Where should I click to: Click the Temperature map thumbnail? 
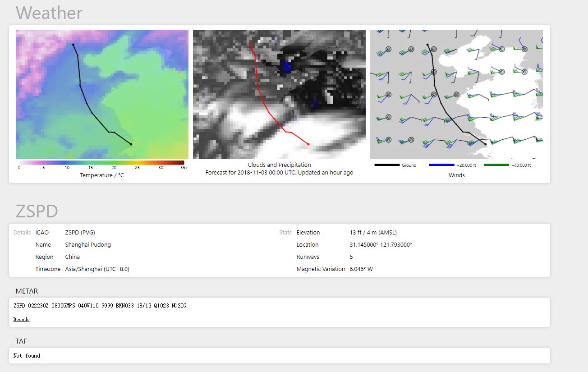pos(102,94)
